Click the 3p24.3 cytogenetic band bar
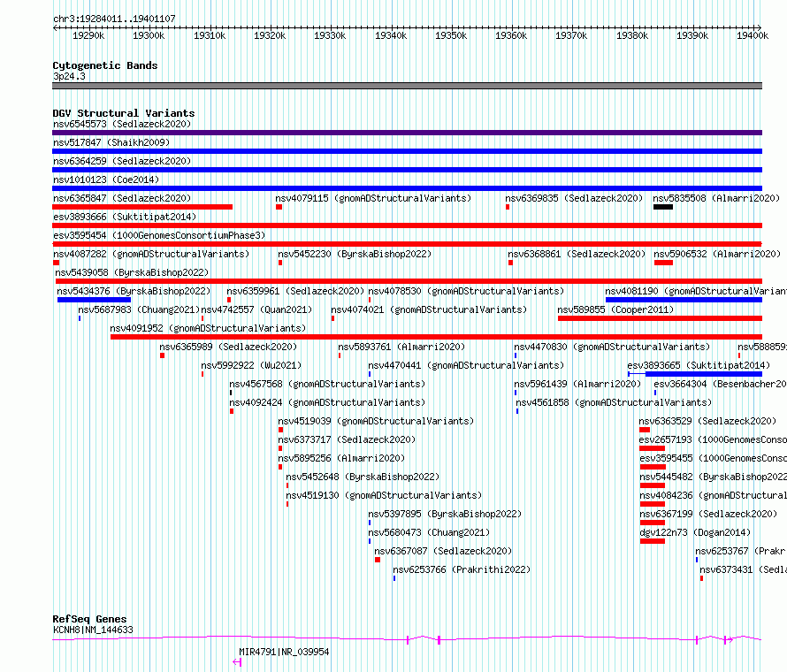The width and height of the screenshot is (787, 672). [407, 86]
